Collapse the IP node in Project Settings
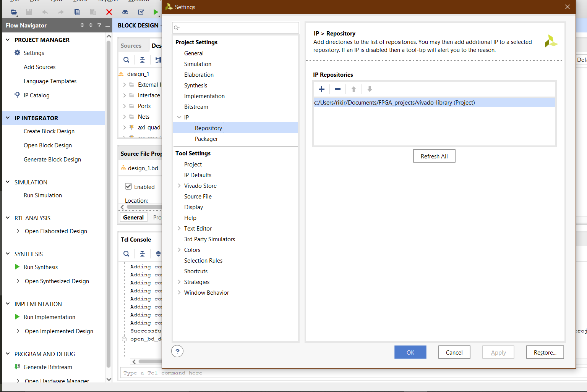 point(179,117)
